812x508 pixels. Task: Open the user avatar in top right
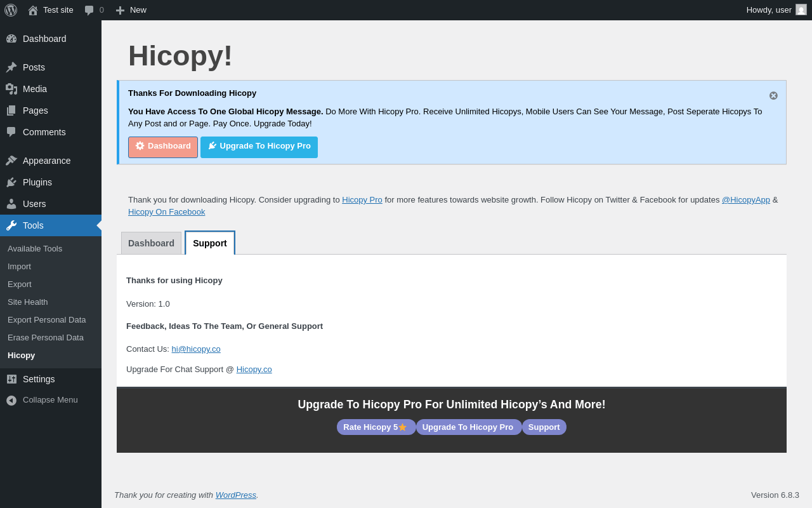[x=801, y=10]
